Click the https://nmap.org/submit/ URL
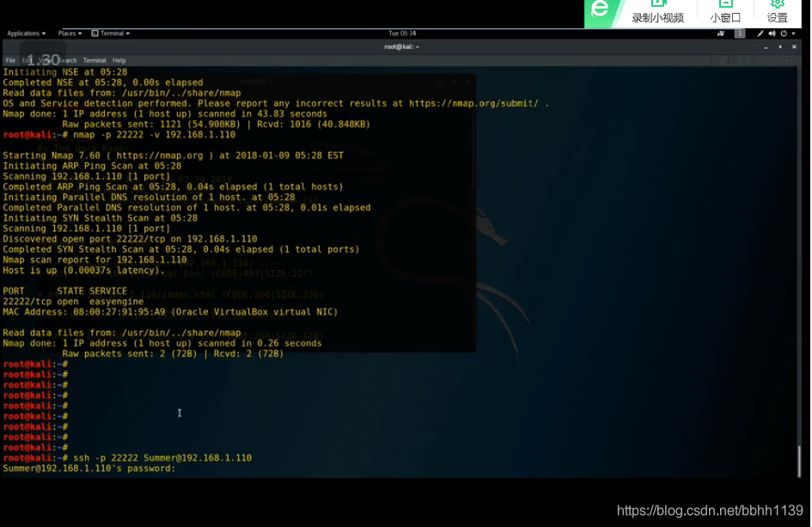The width and height of the screenshot is (812, 527). click(x=473, y=103)
